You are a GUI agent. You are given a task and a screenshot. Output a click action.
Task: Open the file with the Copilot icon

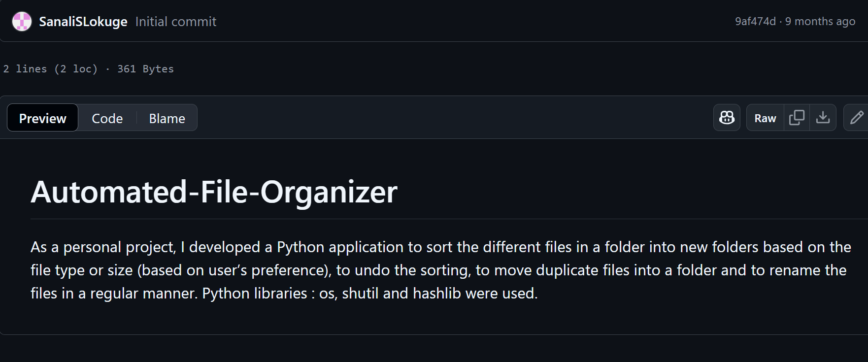pyautogui.click(x=727, y=118)
